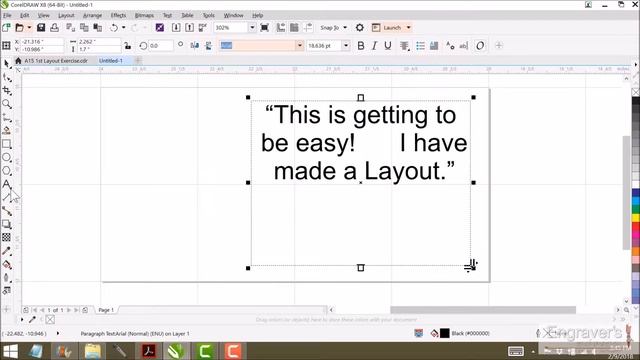Save the current document
640x360 pixels.
[x=41, y=27]
